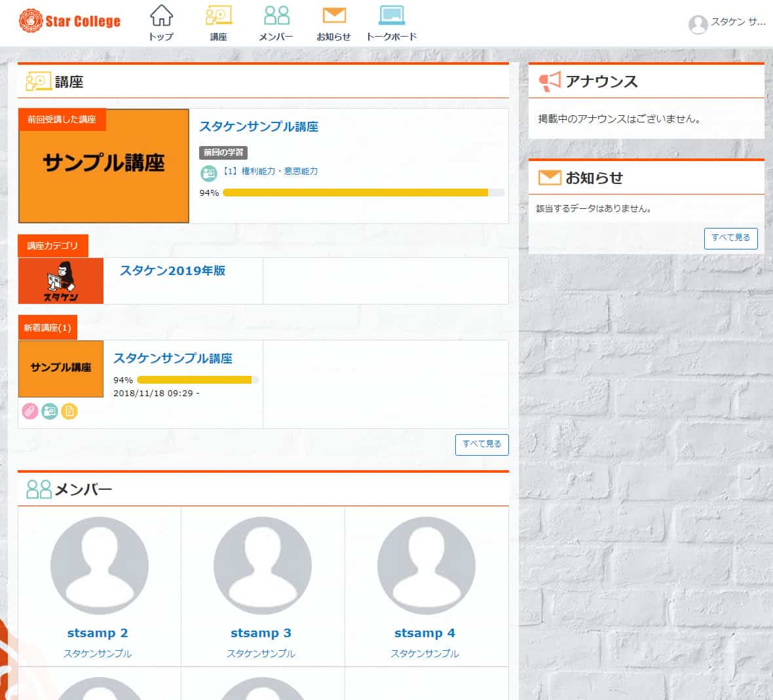Click 掲載中のアナウンスはございません text
Image resolution: width=773 pixels, height=700 pixels.
pyautogui.click(x=619, y=119)
